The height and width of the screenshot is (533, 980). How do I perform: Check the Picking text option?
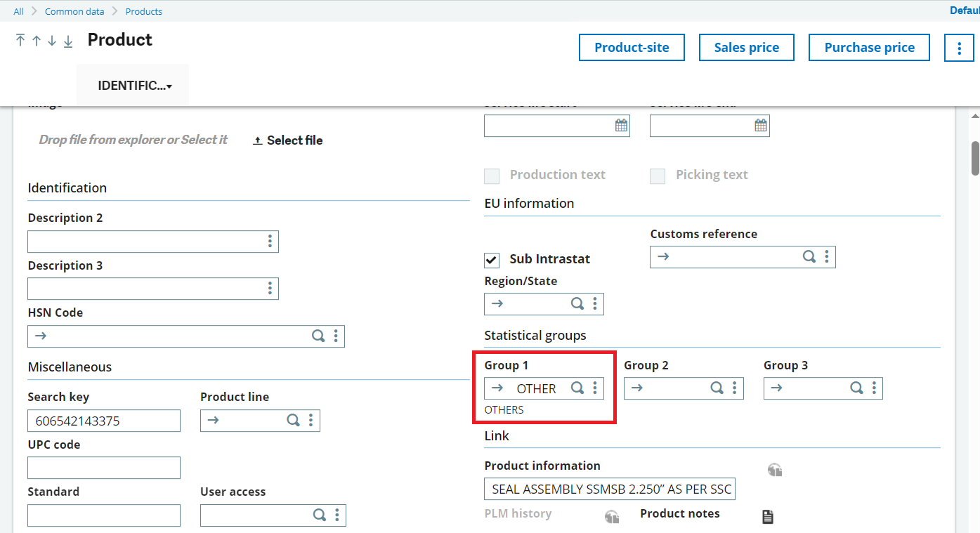657,176
